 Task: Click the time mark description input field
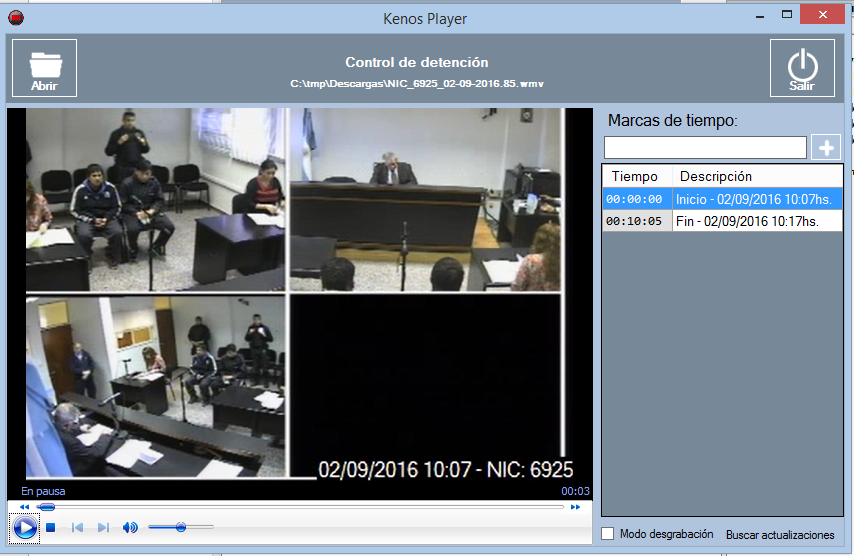click(705, 148)
